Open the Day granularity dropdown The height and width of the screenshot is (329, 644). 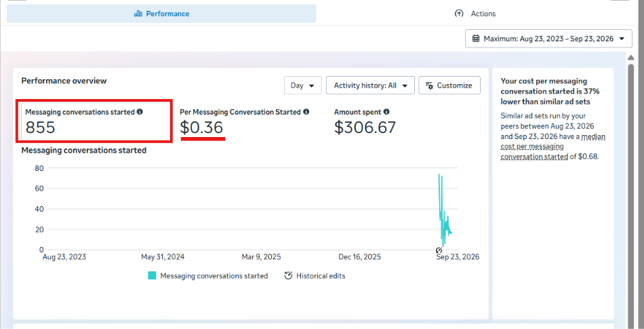(x=303, y=85)
